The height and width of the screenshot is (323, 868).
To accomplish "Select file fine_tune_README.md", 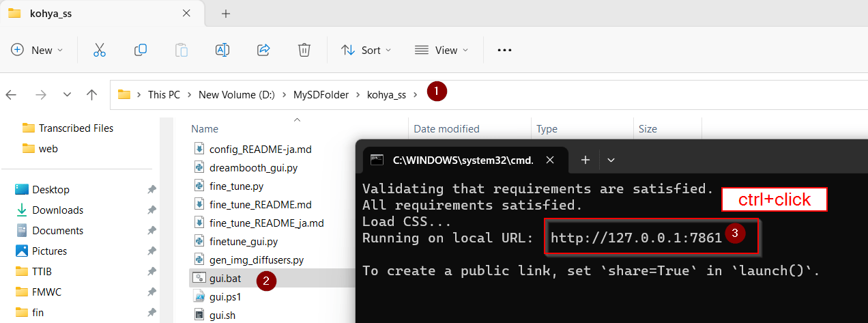I will 260,204.
